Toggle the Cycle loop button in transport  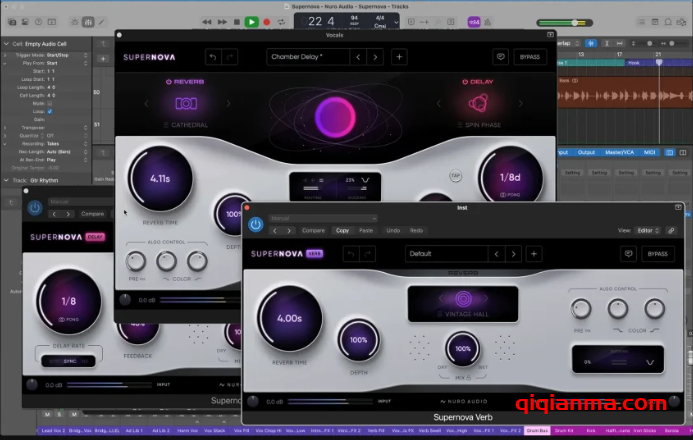[281, 22]
